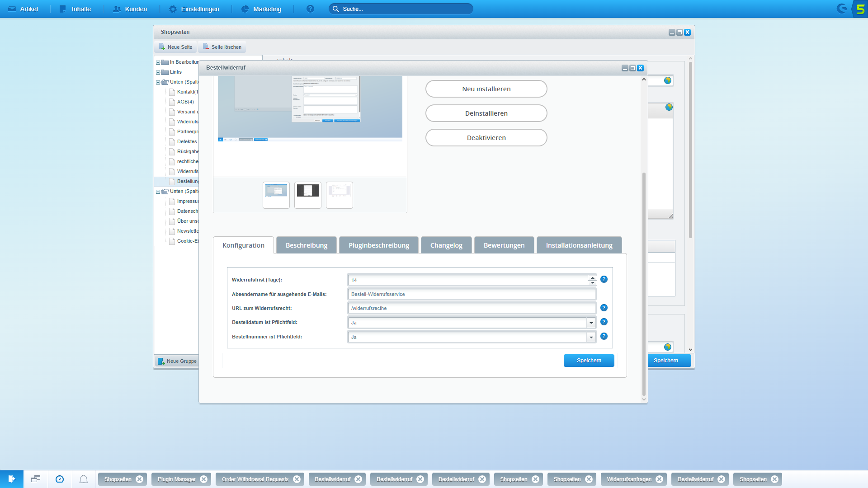
Task: Click the help question mark icon in top bar
Action: click(310, 9)
